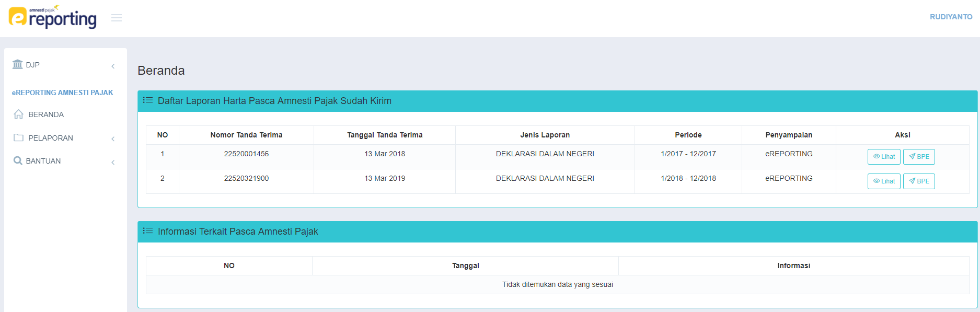Click list icon beside Informasi Terkait header
This screenshot has height=312, width=980.
[x=148, y=231]
